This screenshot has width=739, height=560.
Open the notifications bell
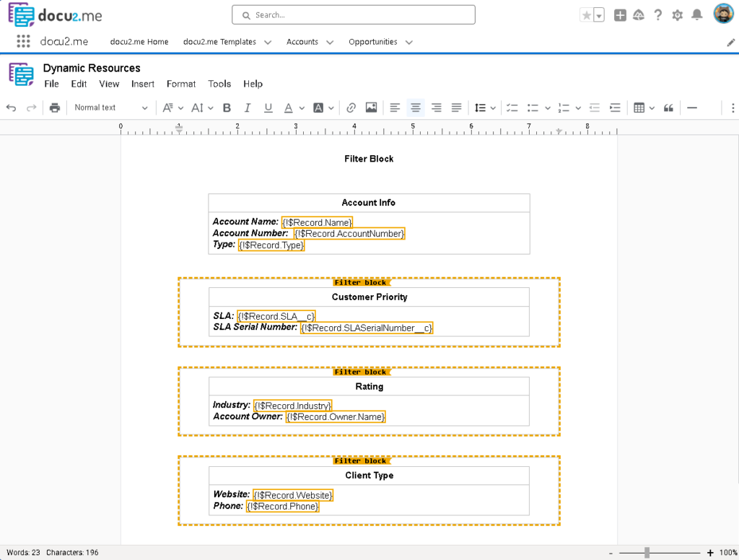[x=696, y=15]
